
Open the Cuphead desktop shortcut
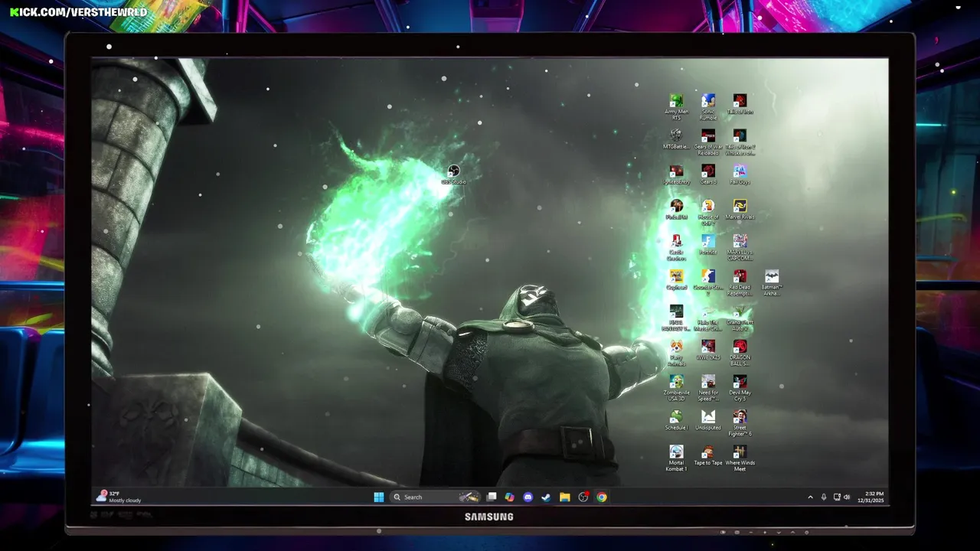tap(676, 280)
